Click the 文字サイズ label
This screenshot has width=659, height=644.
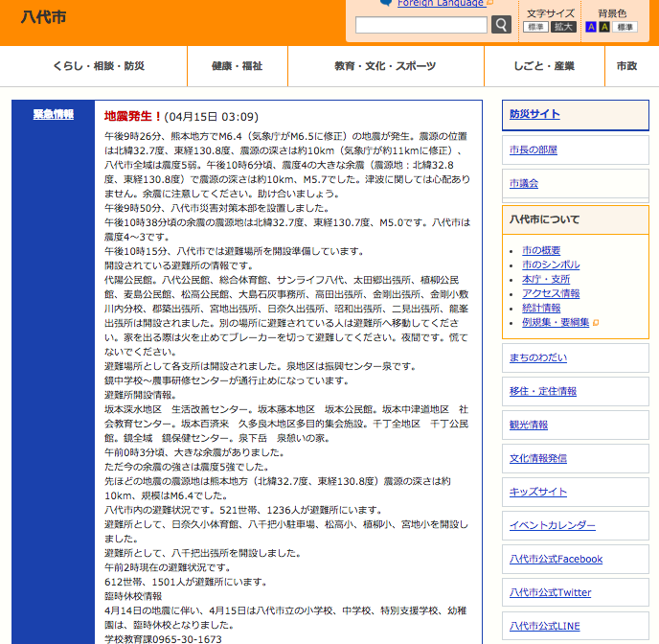[550, 13]
